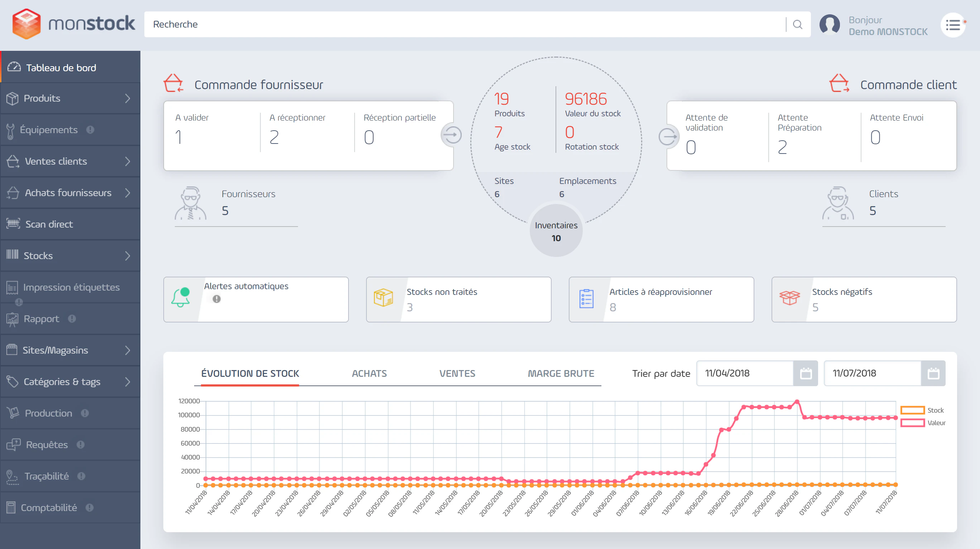
Task: Click arrow circle after Réception partielle
Action: point(452,135)
